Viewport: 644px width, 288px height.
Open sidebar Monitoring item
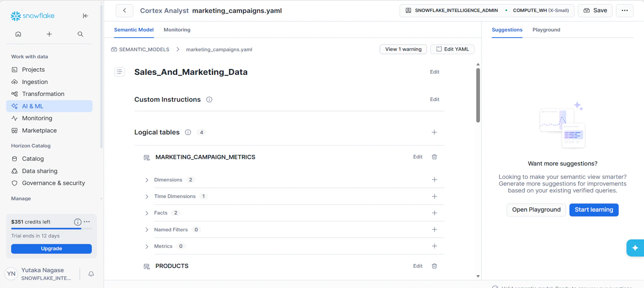click(x=49, y=118)
